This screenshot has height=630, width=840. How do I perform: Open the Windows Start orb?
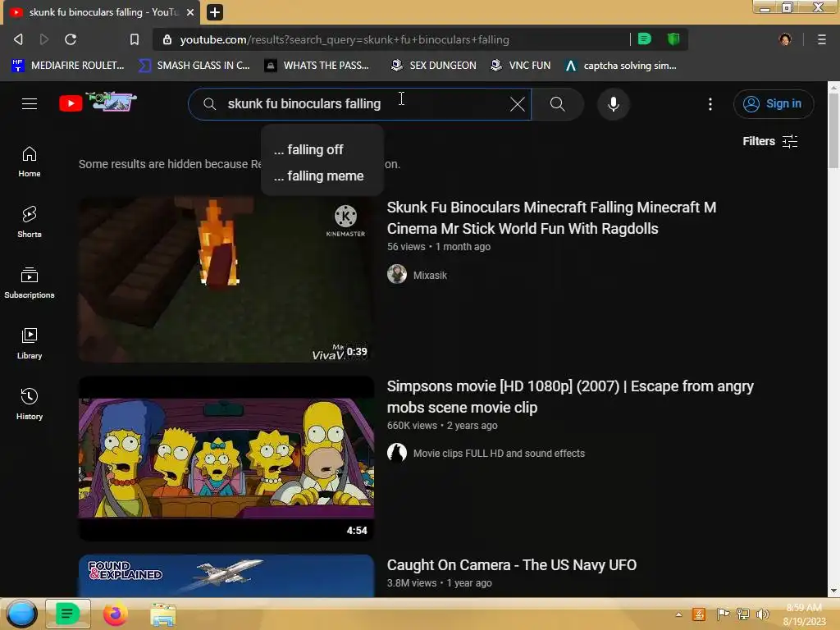[21, 614]
